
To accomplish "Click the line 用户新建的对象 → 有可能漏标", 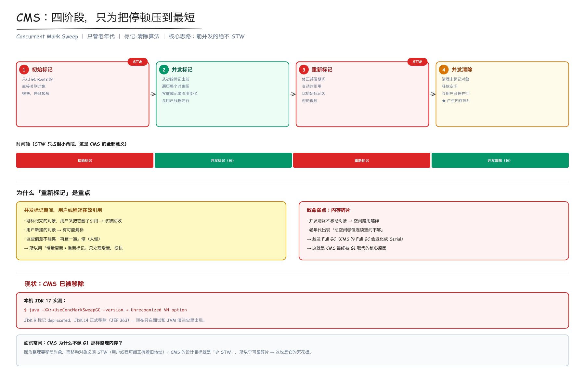I will point(54,230).
